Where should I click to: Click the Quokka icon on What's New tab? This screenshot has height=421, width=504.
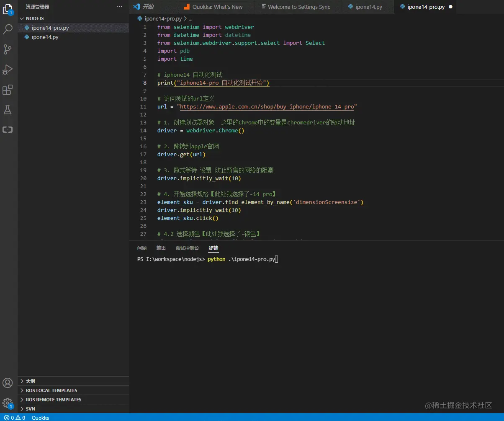coord(187,7)
